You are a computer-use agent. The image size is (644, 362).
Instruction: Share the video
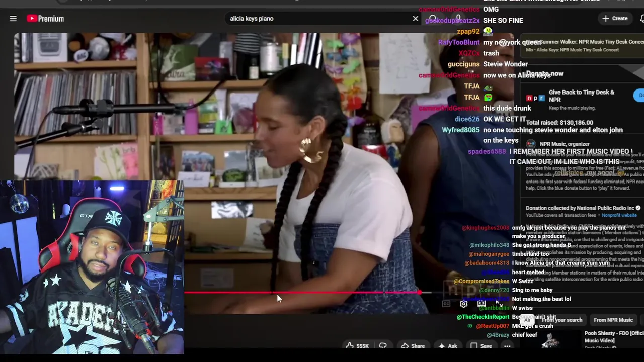tap(413, 346)
